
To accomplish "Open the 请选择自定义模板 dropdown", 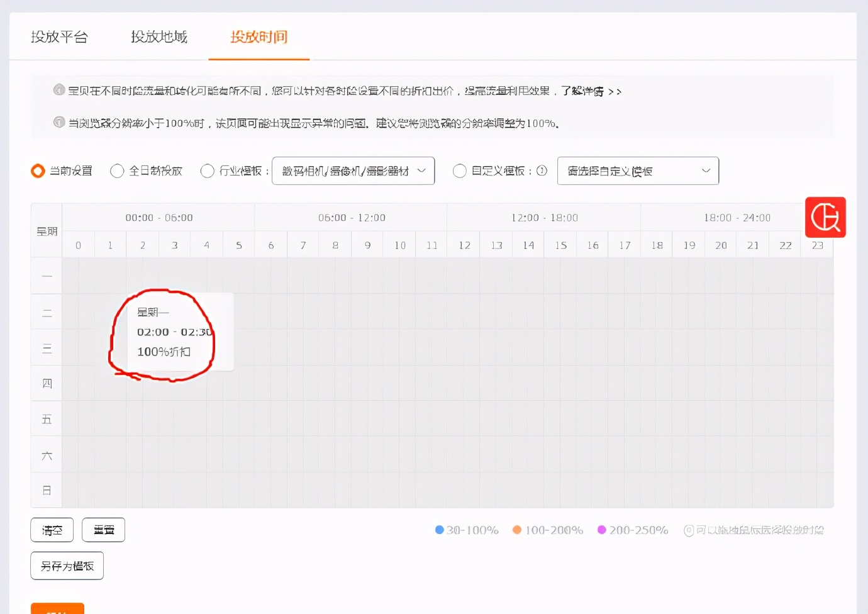I will pos(638,170).
